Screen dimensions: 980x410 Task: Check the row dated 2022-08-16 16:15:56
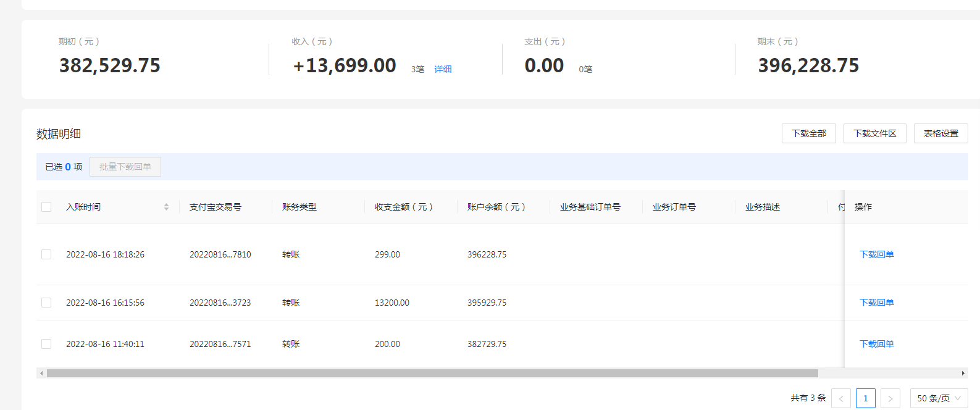point(46,303)
